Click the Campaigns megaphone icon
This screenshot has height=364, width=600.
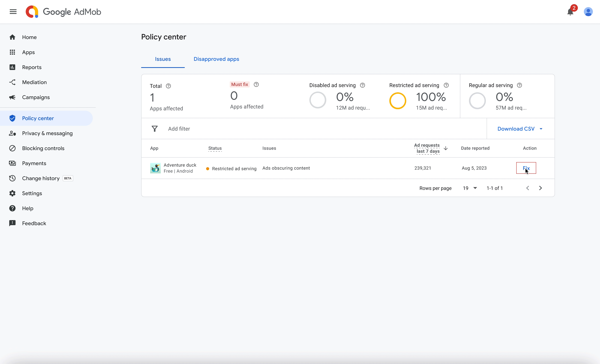point(12,97)
